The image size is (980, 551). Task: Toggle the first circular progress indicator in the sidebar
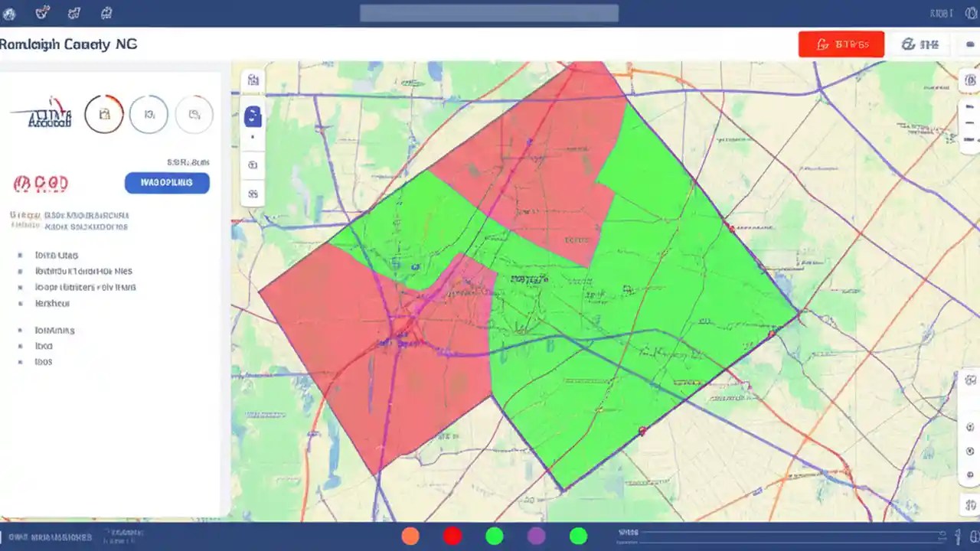[x=104, y=114]
